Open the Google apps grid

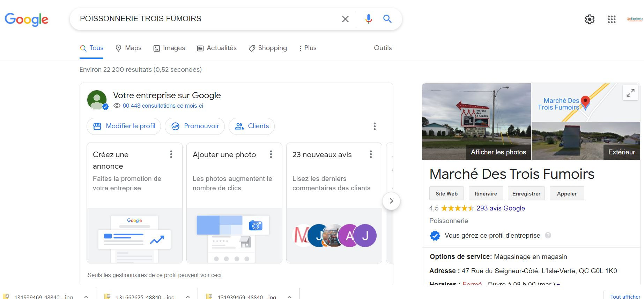(612, 19)
